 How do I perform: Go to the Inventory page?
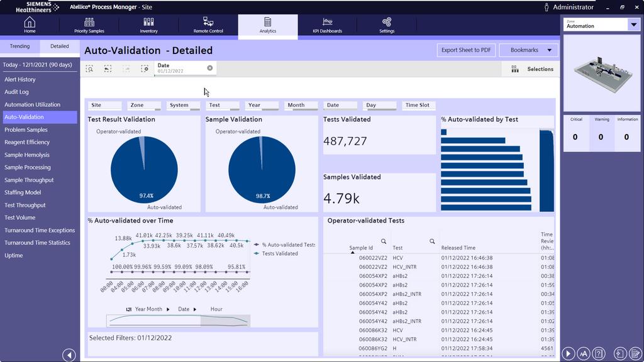tap(148, 25)
